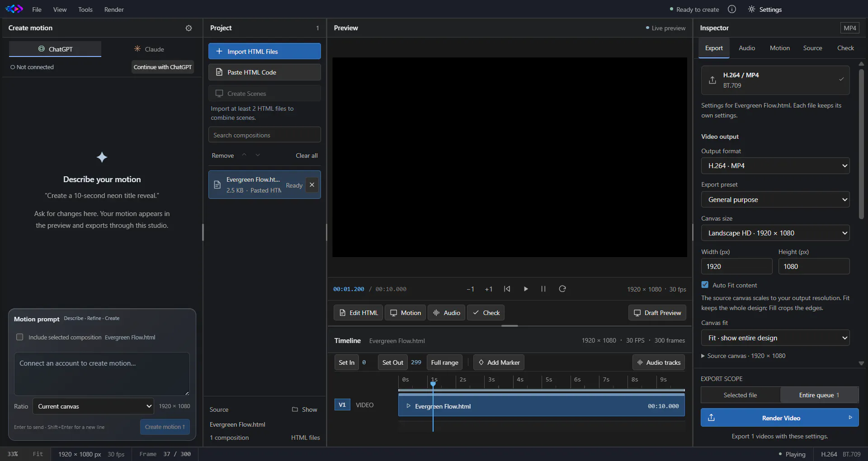
Task: Select Evergreen Flow.html timeline clip
Action: click(542, 406)
